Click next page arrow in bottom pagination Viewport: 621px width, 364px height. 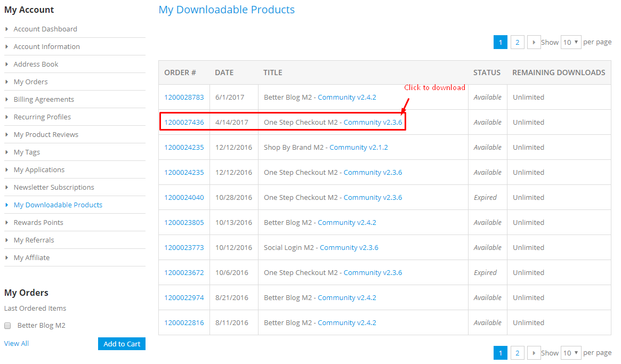click(534, 353)
